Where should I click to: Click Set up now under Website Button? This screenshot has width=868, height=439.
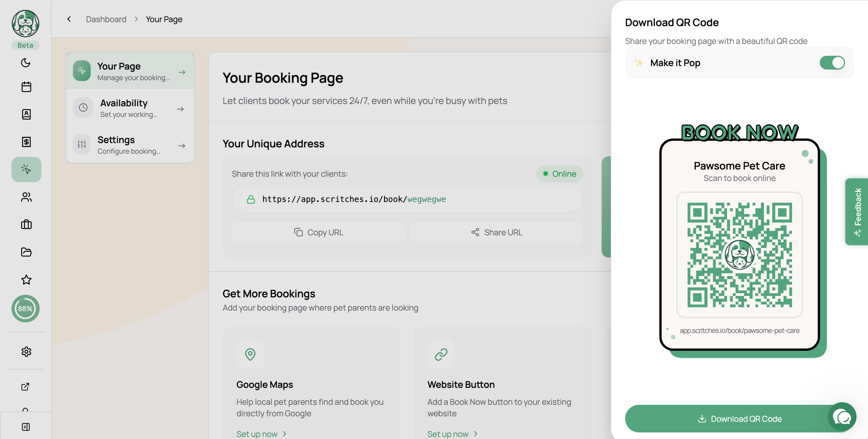452,434
